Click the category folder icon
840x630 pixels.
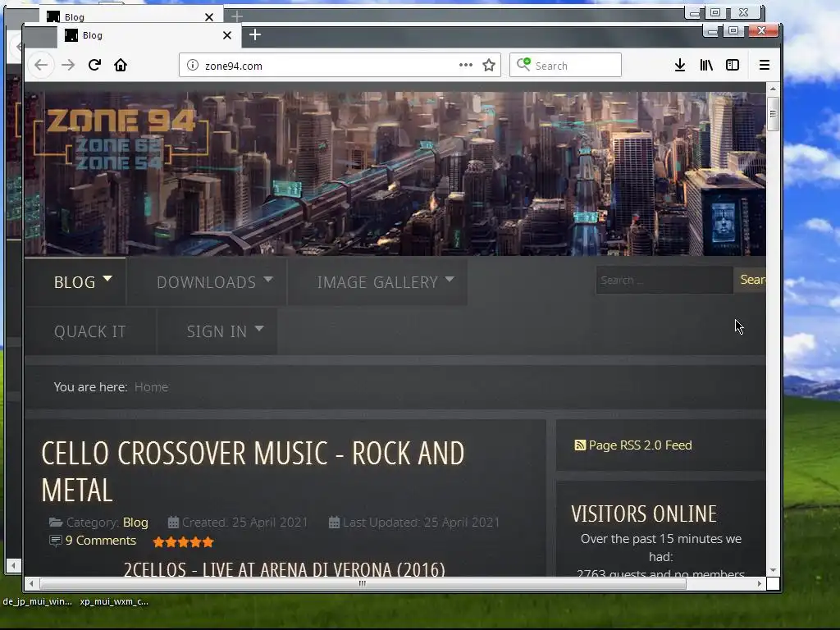pos(56,523)
